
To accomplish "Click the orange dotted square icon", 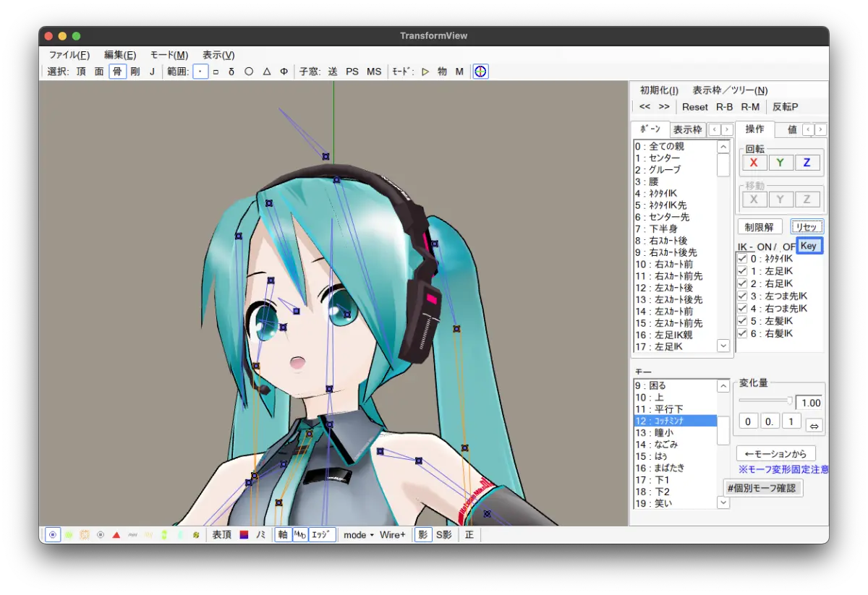I will tap(84, 535).
